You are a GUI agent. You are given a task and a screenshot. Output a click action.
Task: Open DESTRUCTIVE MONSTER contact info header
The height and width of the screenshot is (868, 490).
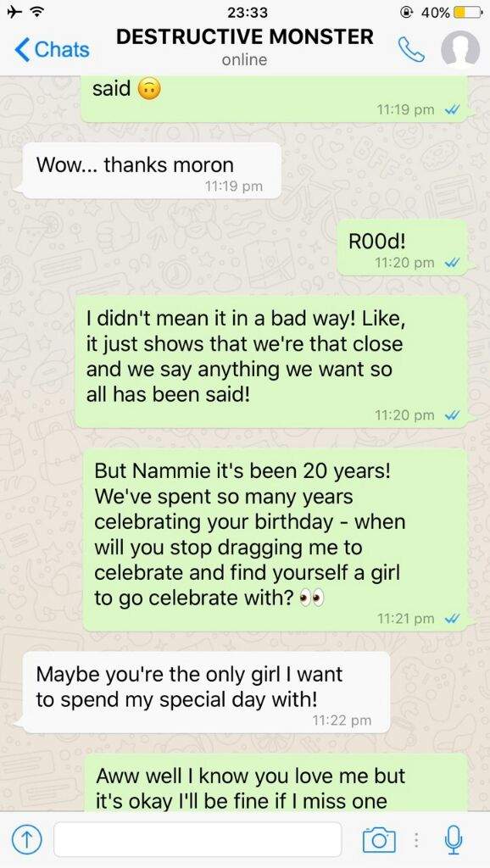pos(245,47)
